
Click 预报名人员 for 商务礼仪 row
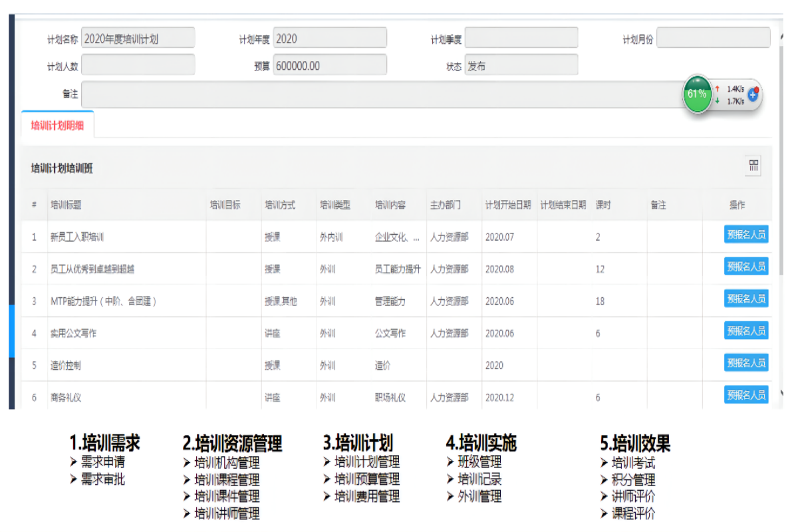point(746,395)
